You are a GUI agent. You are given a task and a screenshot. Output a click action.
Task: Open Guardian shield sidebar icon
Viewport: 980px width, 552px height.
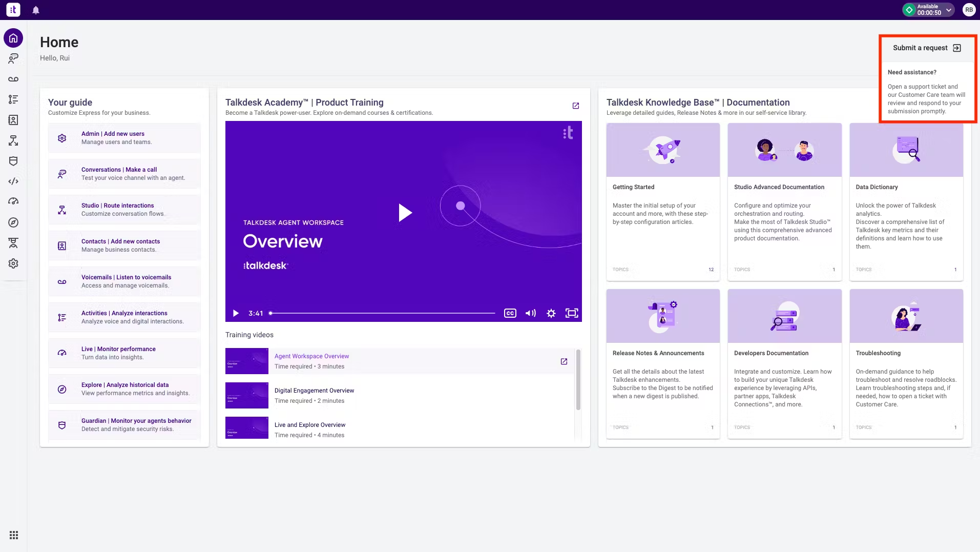point(13,161)
